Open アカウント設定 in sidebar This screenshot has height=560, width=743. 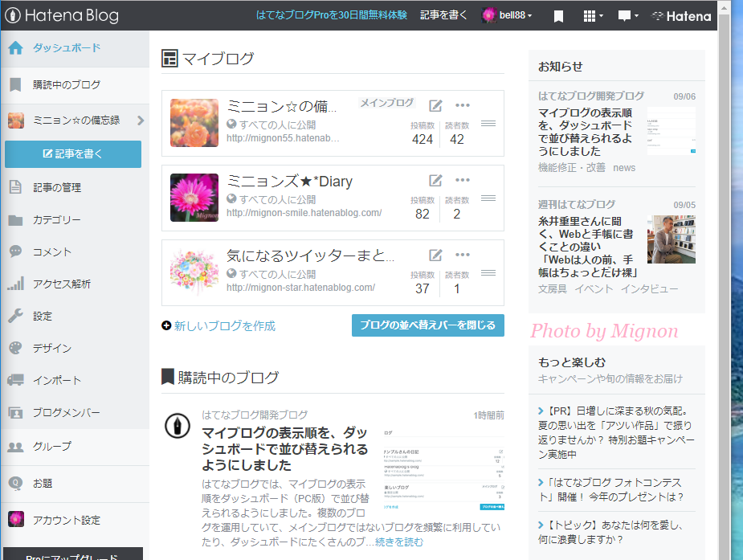pos(75,520)
